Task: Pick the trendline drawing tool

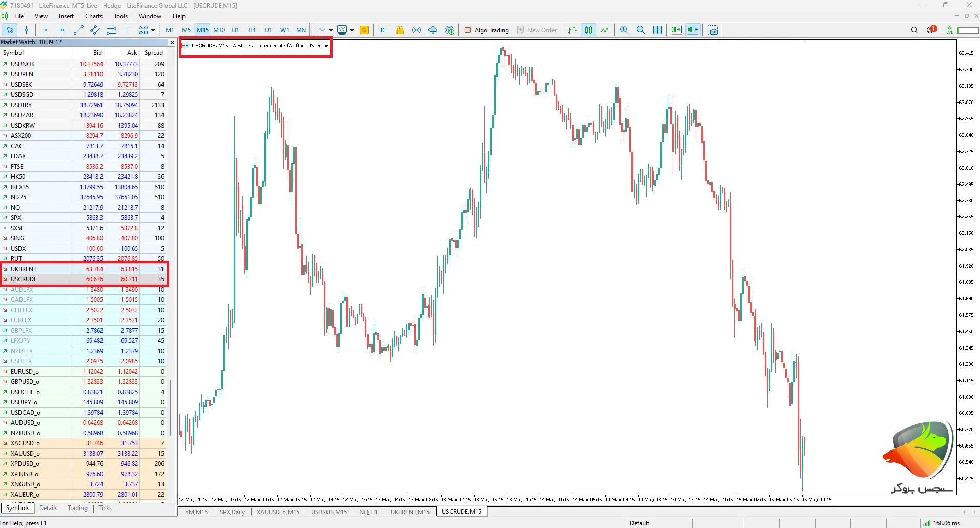Action: tap(78, 30)
